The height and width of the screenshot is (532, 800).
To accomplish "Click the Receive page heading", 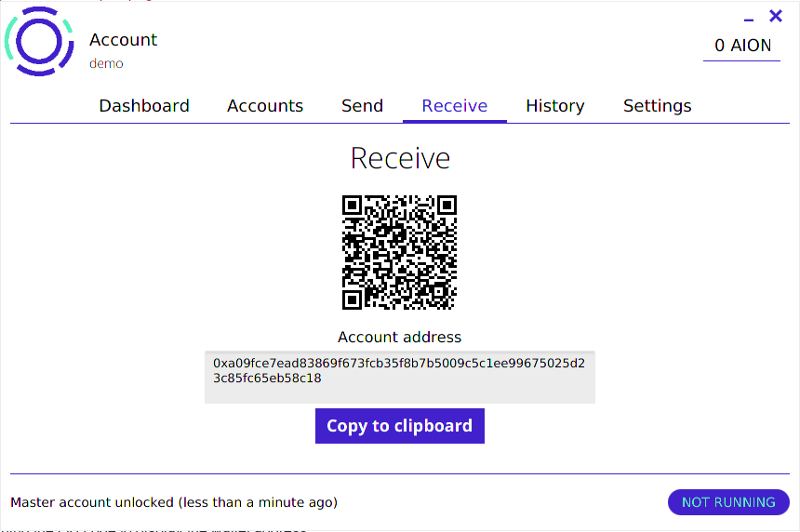I will click(400, 159).
